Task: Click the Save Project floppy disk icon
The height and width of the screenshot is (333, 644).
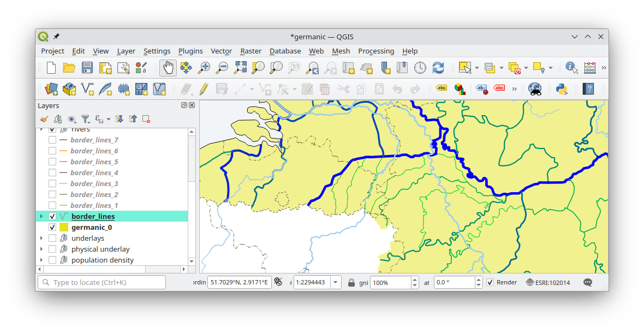Action: click(x=87, y=68)
